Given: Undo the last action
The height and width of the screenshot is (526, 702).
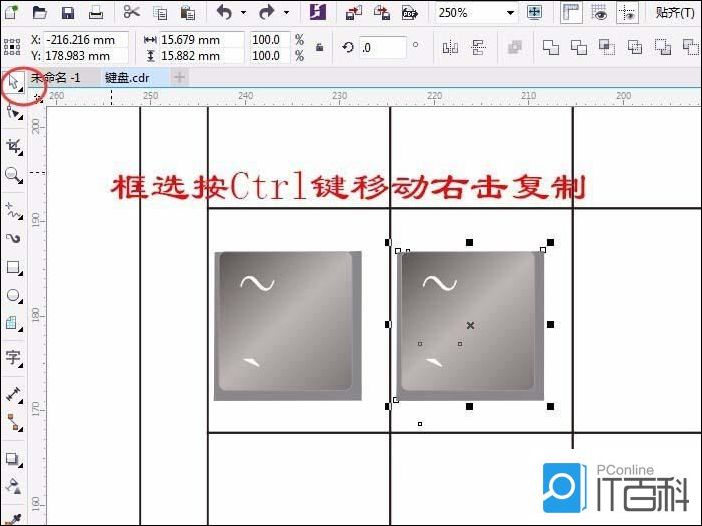Looking at the screenshot, I should 224,12.
